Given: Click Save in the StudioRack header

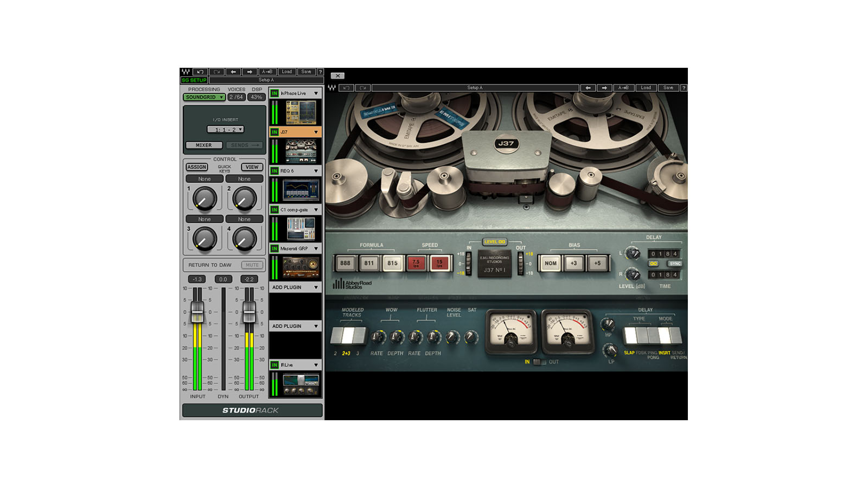Looking at the screenshot, I should click(x=307, y=72).
